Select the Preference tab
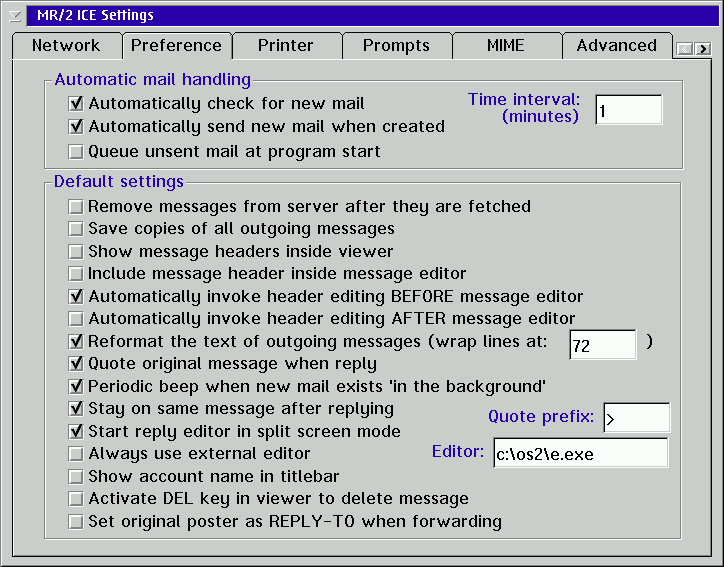The height and width of the screenshot is (567, 724). click(x=176, y=46)
